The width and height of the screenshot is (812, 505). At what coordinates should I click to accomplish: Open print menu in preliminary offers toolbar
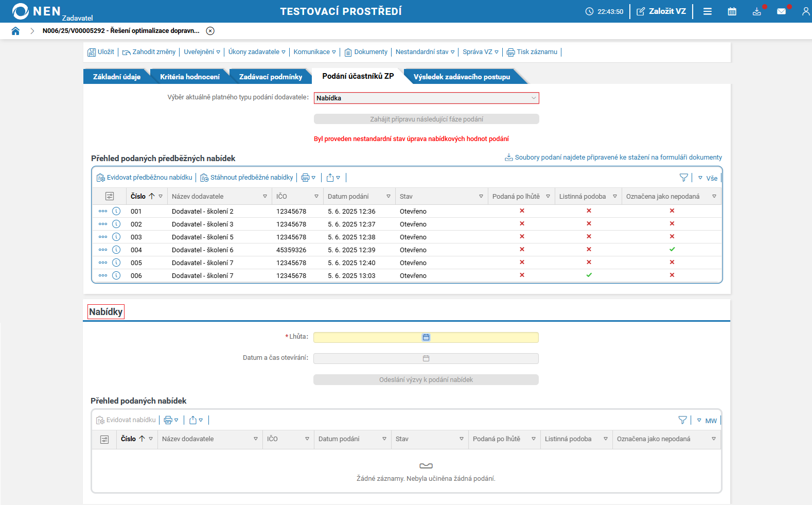[308, 178]
